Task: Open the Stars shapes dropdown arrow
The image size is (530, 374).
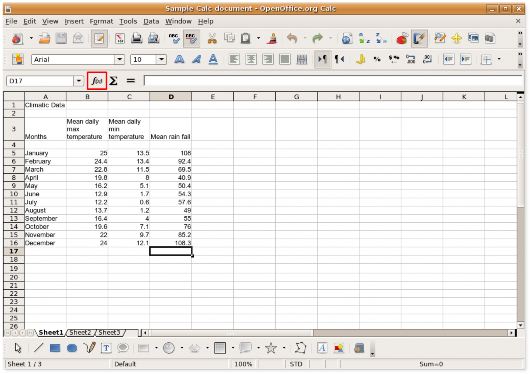Action: point(284,348)
